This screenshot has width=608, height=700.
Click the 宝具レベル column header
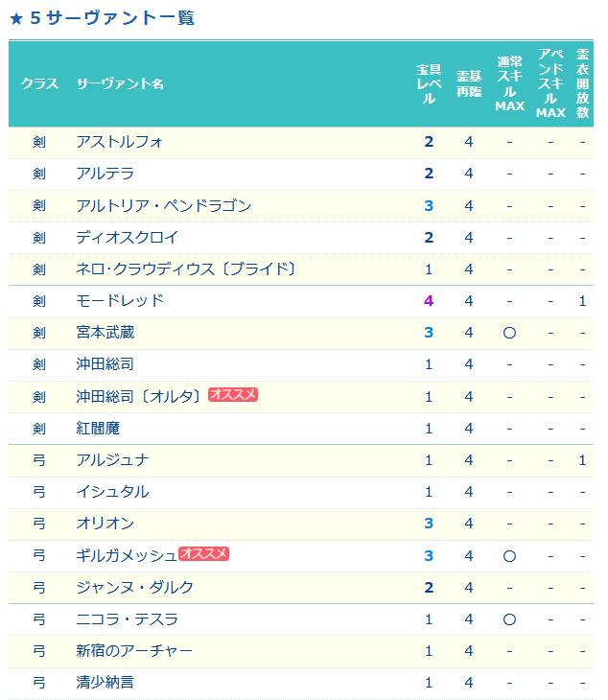tap(429, 83)
